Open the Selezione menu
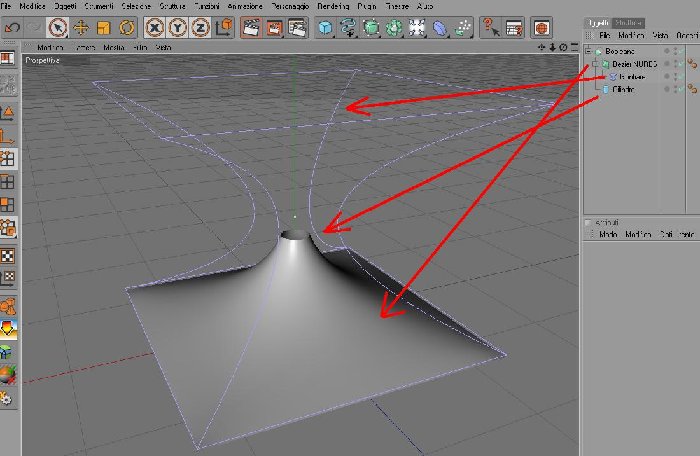Image resolution: width=700 pixels, height=456 pixels. tap(136, 6)
